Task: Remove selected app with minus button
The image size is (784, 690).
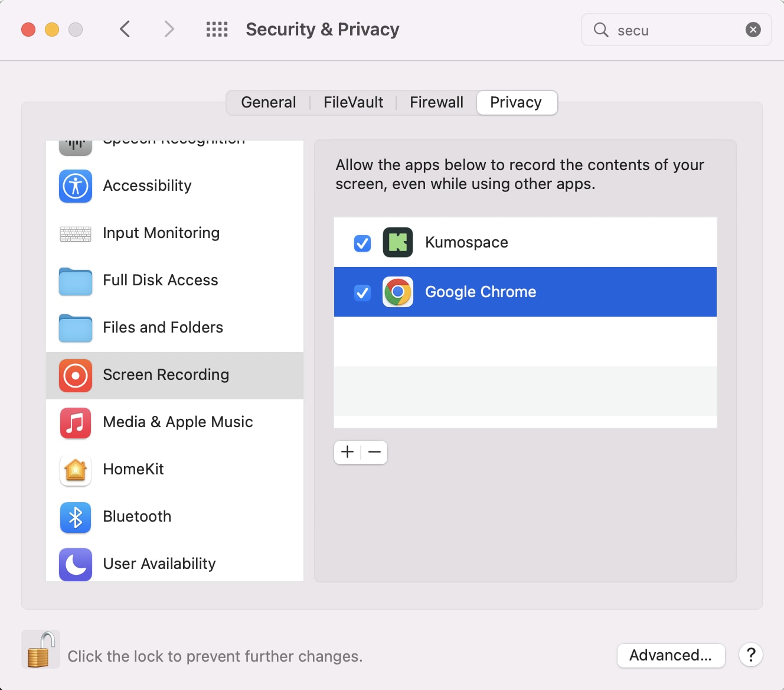Action: [374, 453]
